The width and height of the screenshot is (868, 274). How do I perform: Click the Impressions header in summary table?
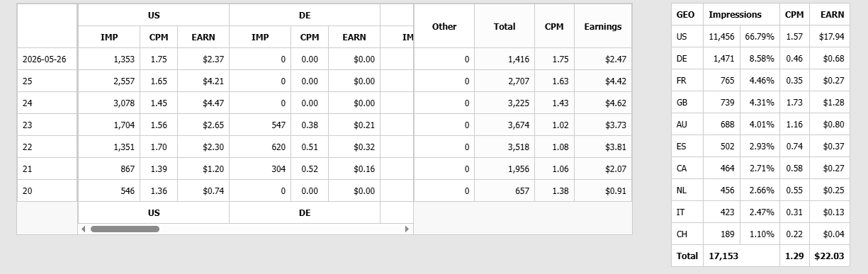(735, 14)
